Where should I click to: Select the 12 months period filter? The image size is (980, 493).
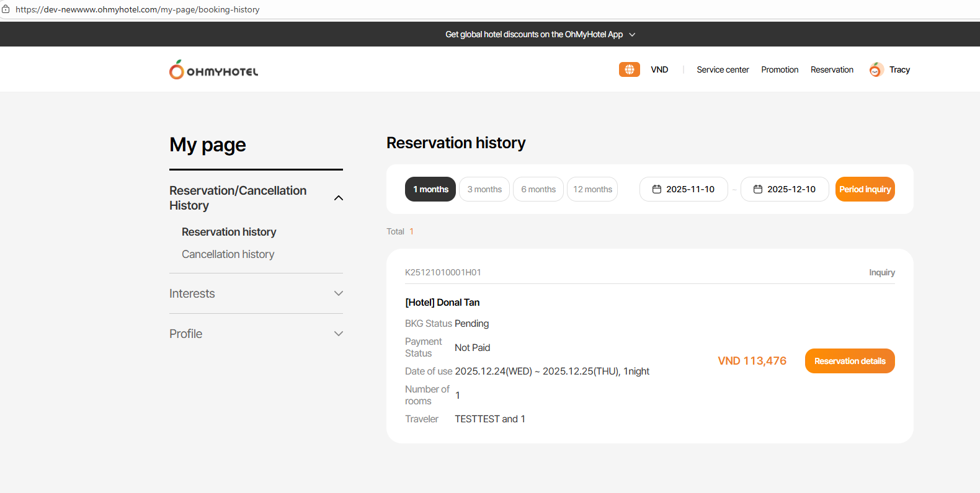pyautogui.click(x=592, y=189)
